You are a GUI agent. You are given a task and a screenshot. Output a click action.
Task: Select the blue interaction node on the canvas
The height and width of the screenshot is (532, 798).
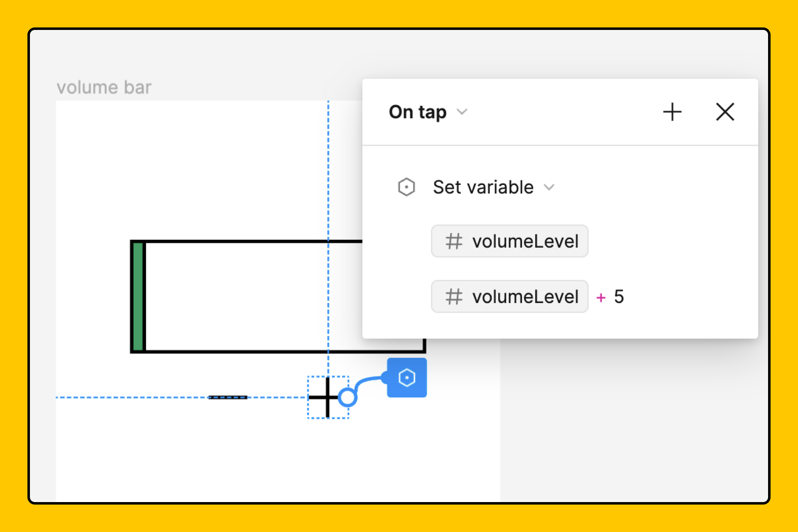[406, 377]
